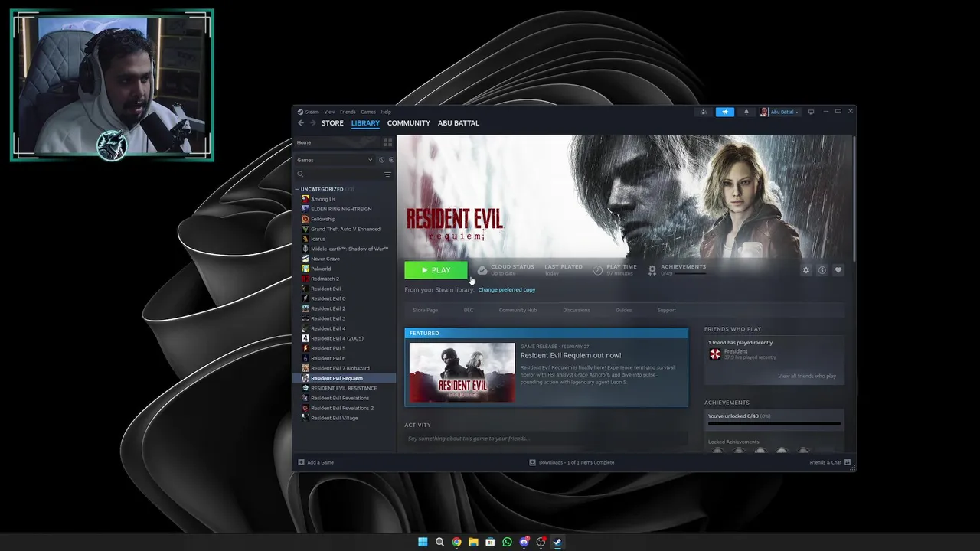Open the DLC link
Screen dimensions: 980x551
coord(468,310)
